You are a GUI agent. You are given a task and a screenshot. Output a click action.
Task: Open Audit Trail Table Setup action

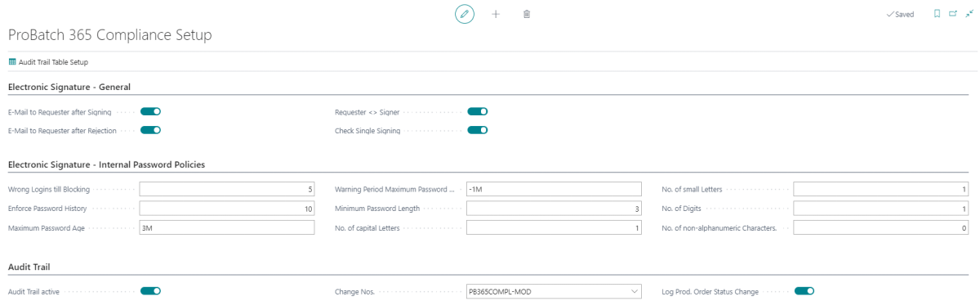point(48,62)
